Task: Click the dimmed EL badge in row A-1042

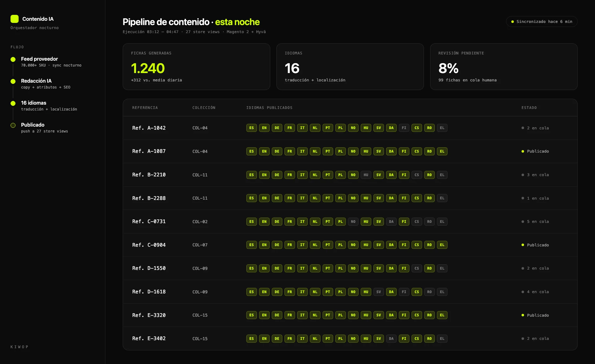Action: click(442, 128)
